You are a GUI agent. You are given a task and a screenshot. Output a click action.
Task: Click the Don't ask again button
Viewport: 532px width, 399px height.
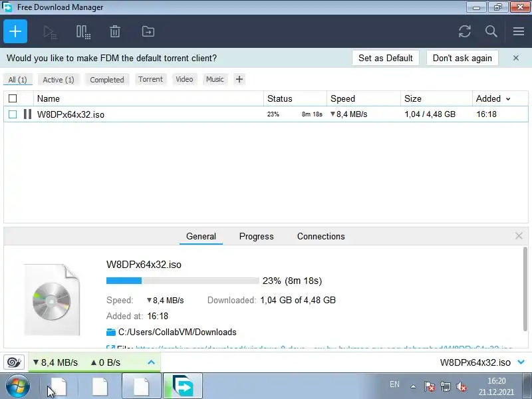tap(462, 58)
